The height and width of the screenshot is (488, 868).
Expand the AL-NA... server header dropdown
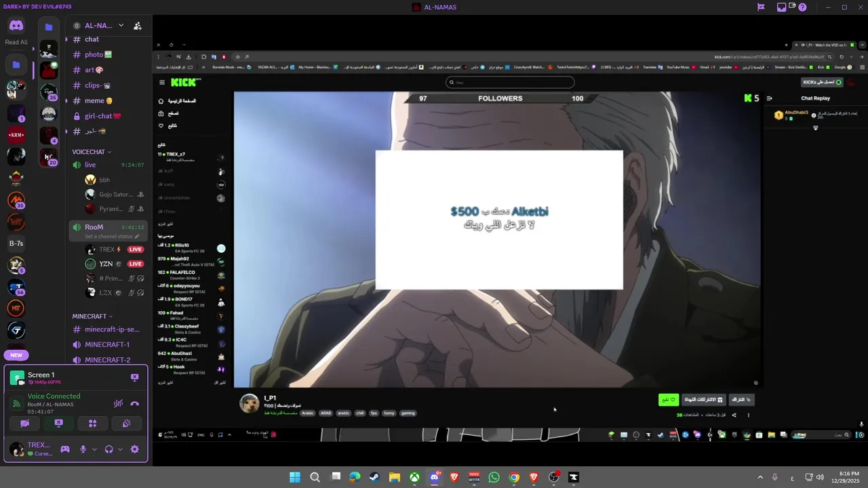[x=121, y=26]
